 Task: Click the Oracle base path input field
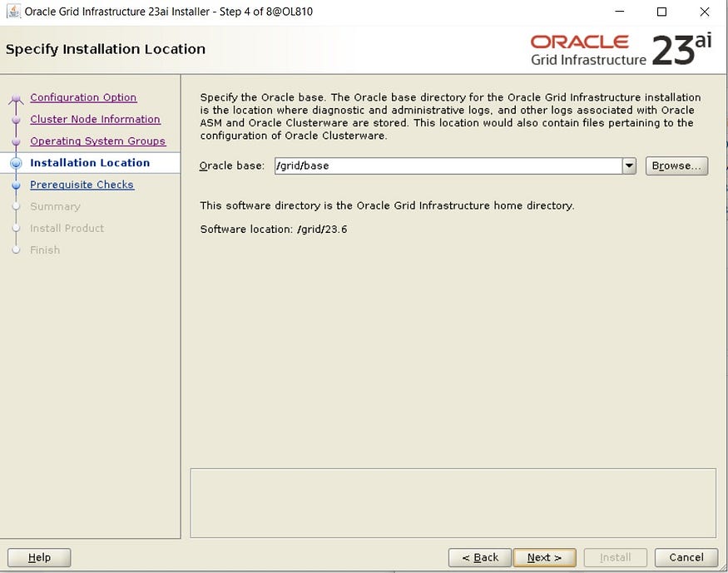448,165
